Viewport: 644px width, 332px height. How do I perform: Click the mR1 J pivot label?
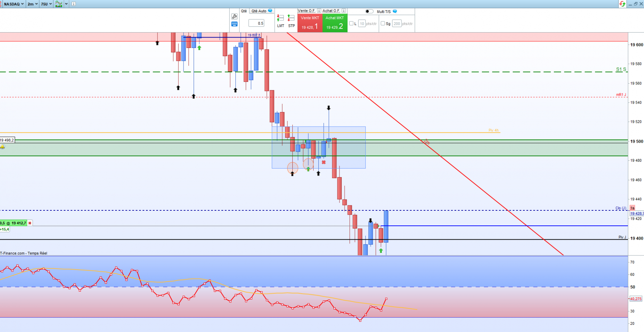click(x=621, y=95)
